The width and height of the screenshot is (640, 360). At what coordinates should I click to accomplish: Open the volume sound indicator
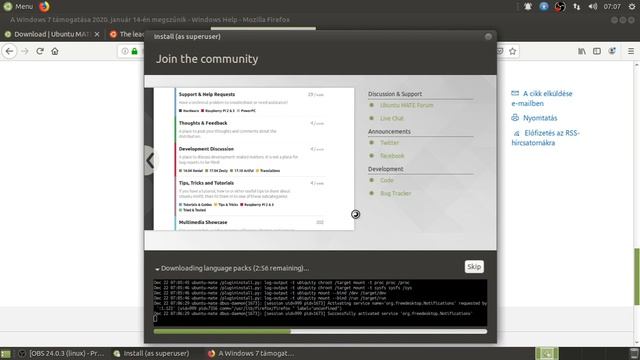(593, 7)
